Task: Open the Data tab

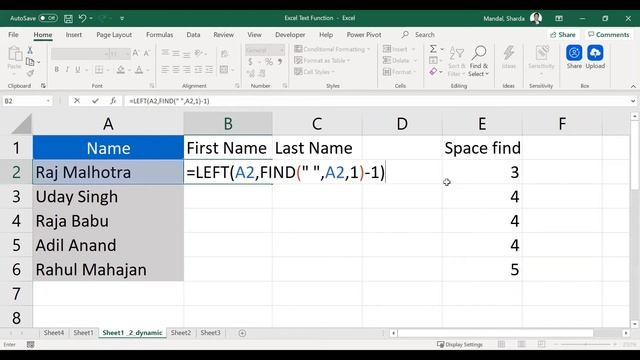Action: click(193, 35)
